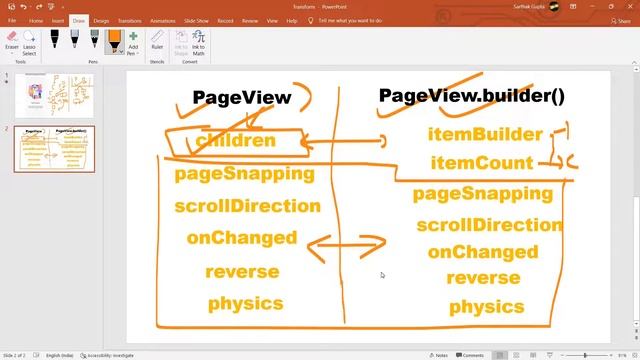Viewport: 640px width, 360px height.
Task: Switch to Normal view
Action: [500, 356]
